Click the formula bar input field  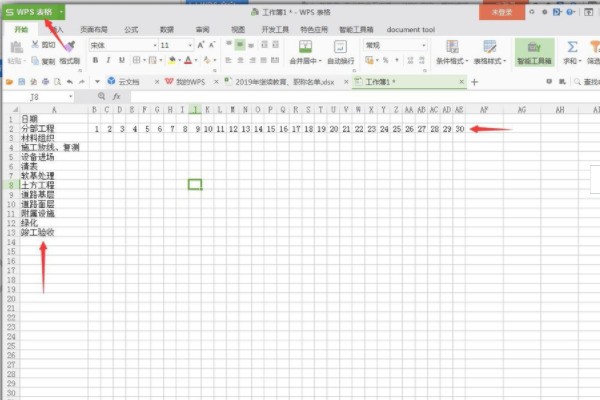(x=365, y=96)
